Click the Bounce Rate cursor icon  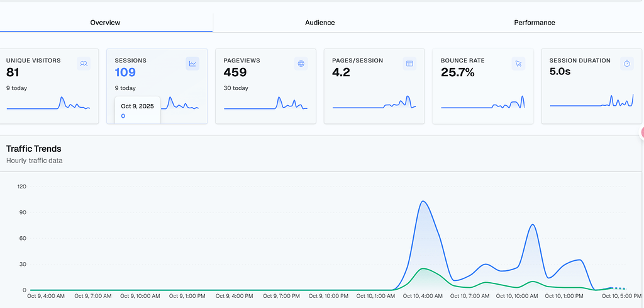pos(518,64)
